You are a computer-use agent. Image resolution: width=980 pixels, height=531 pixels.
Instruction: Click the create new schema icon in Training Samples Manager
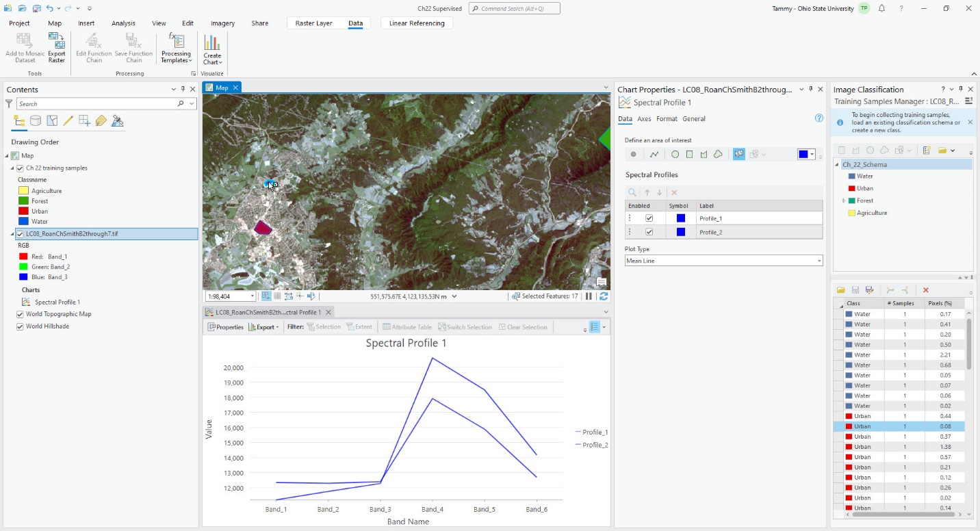tap(927, 151)
